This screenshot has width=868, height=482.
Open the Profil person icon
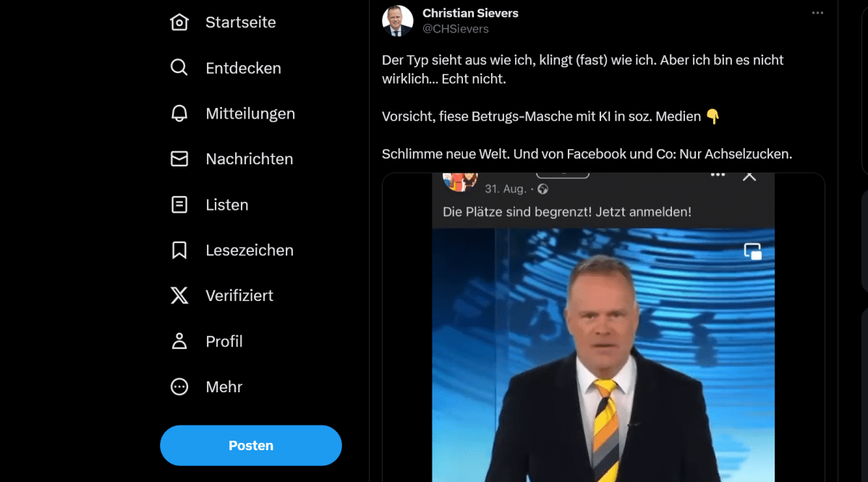click(x=179, y=341)
